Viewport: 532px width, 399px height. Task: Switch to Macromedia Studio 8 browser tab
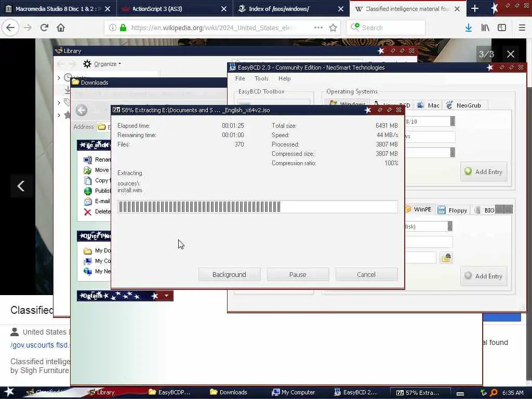pyautogui.click(x=58, y=9)
